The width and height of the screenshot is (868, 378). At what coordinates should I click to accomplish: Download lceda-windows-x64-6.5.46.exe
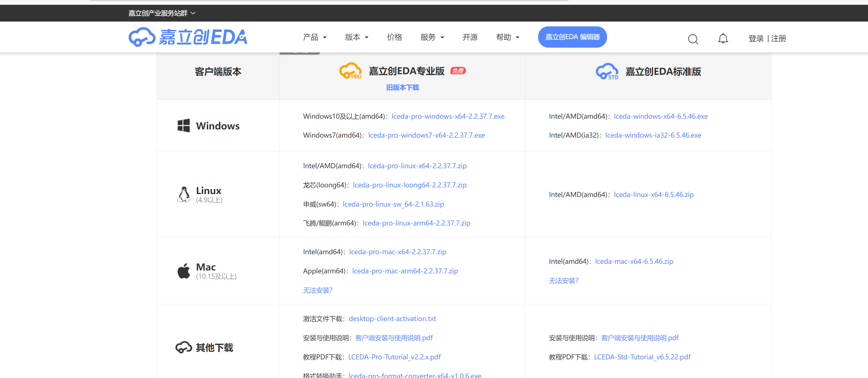[660, 116]
